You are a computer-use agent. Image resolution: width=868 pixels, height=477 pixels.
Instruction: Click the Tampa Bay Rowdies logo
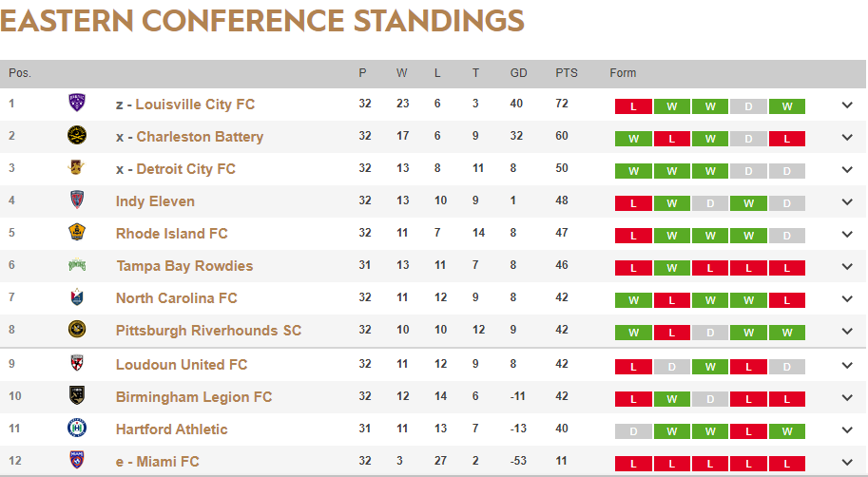point(78,265)
